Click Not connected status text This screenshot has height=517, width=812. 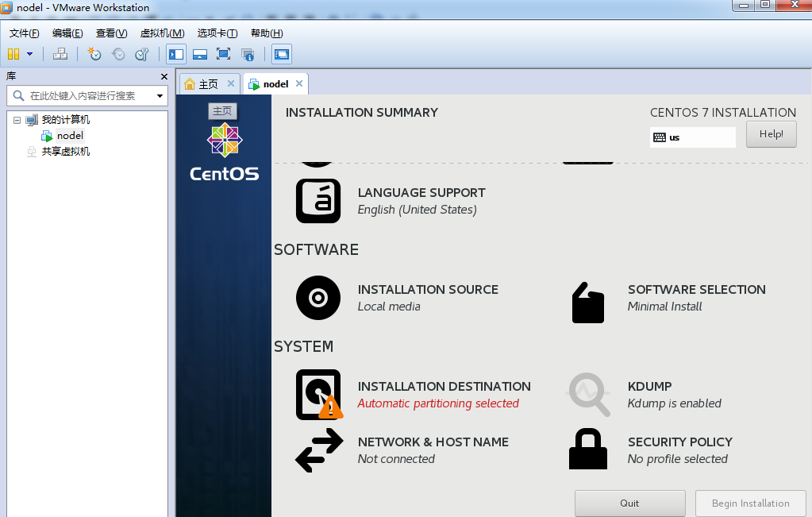[396, 459]
